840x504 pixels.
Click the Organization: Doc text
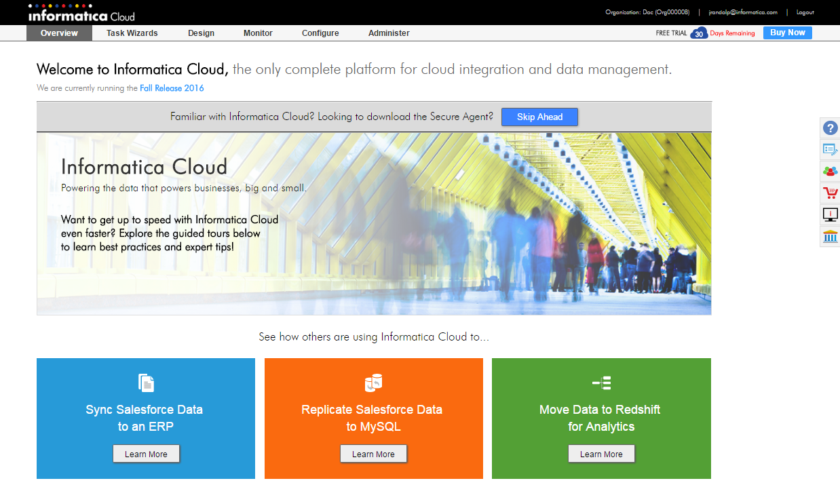coord(647,12)
